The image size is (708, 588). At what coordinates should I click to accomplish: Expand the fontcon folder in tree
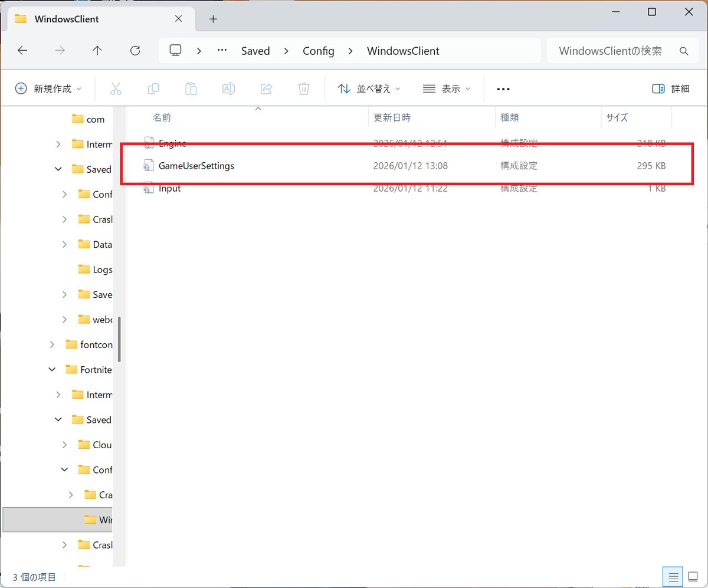[x=52, y=344]
